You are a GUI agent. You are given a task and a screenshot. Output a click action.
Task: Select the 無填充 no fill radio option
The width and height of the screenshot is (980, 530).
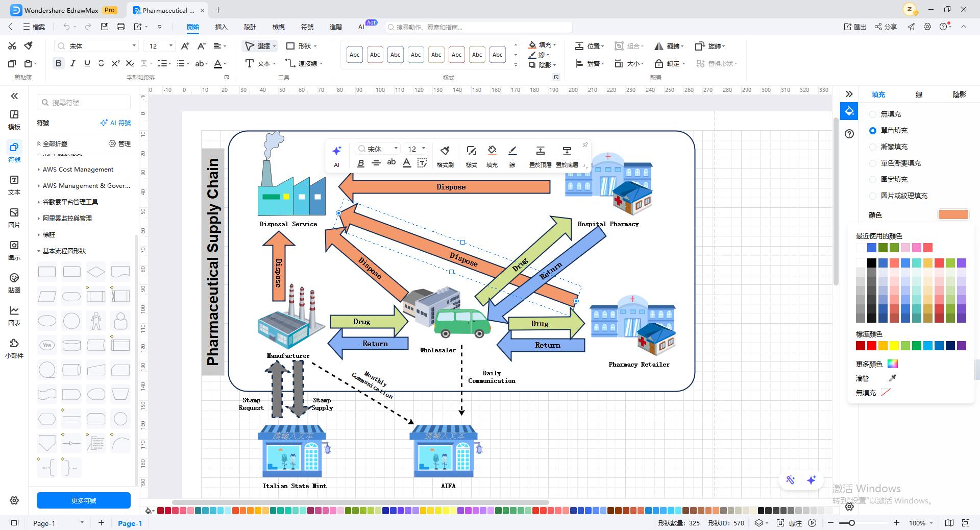tap(873, 114)
